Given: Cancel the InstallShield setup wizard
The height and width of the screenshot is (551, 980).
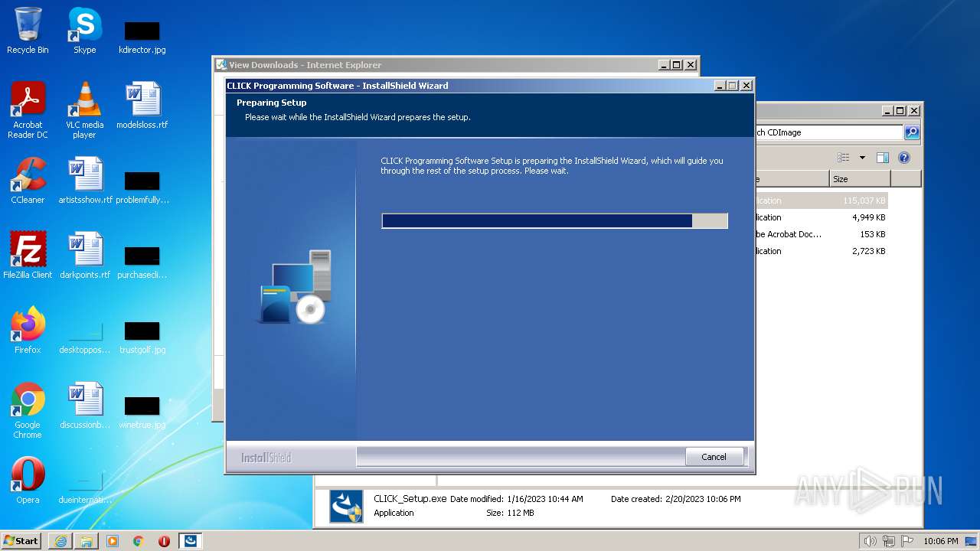Looking at the screenshot, I should tap(714, 457).
